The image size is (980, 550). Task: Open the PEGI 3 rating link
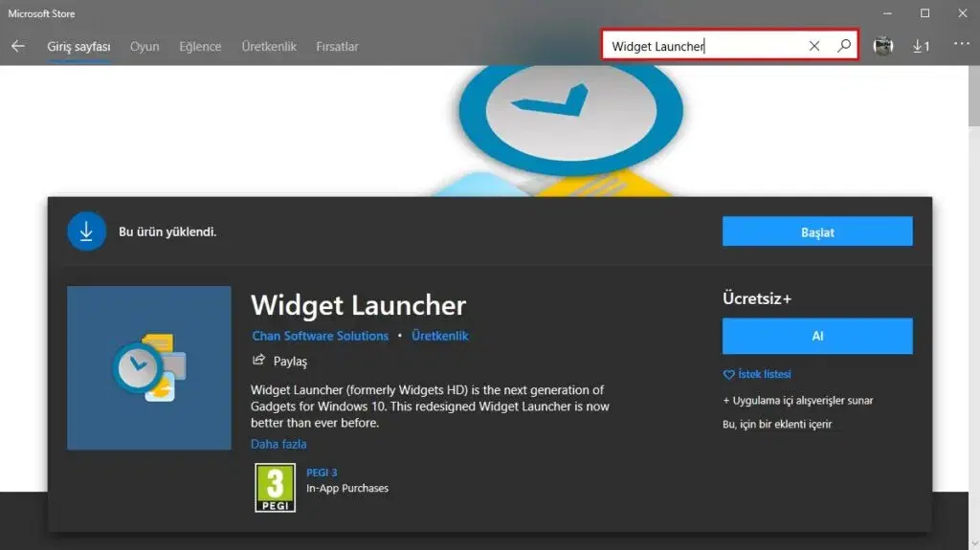point(322,473)
